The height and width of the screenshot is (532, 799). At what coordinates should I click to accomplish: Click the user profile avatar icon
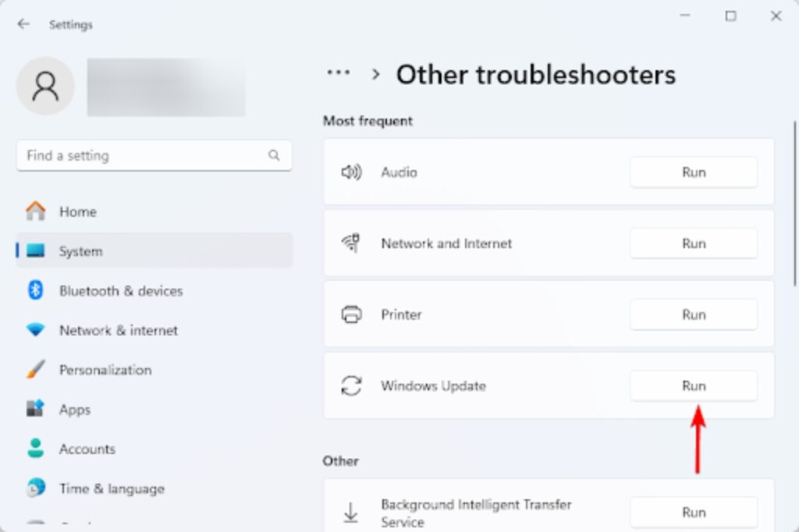45,87
